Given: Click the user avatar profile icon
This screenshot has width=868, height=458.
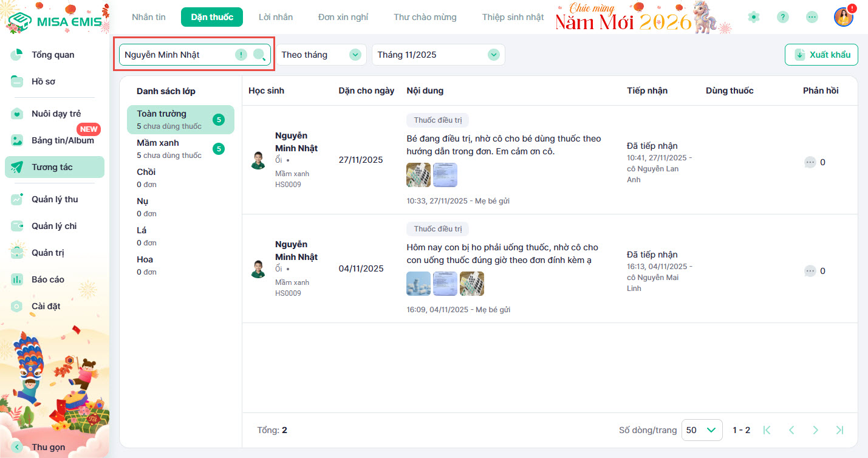Looking at the screenshot, I should (843, 17).
